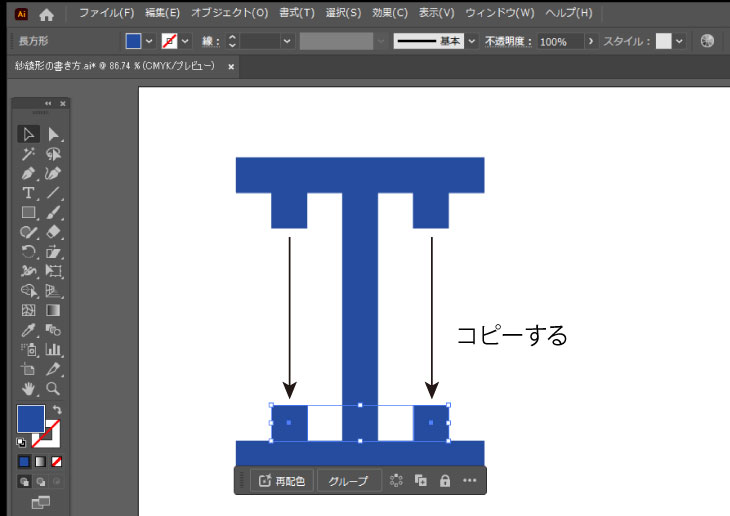Choose the Type tool

29,193
